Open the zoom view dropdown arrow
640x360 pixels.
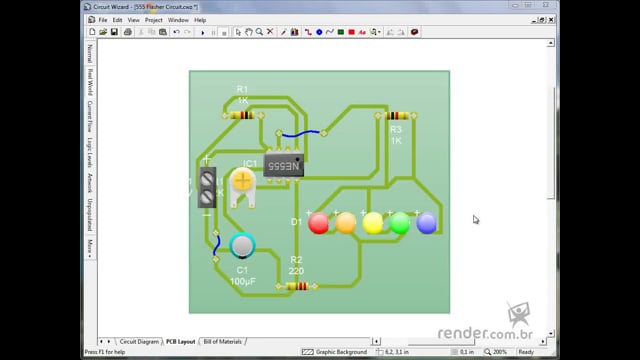(x=380, y=32)
